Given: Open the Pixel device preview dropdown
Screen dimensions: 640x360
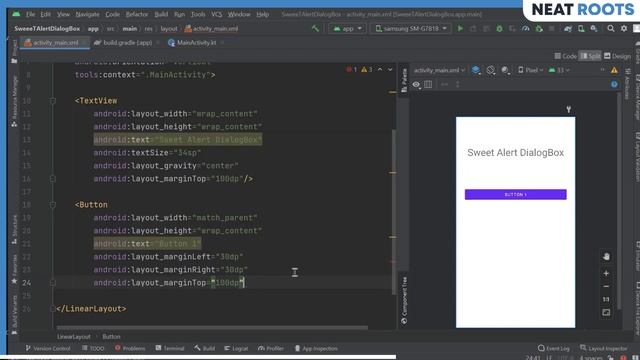Looking at the screenshot, I should (531, 70).
